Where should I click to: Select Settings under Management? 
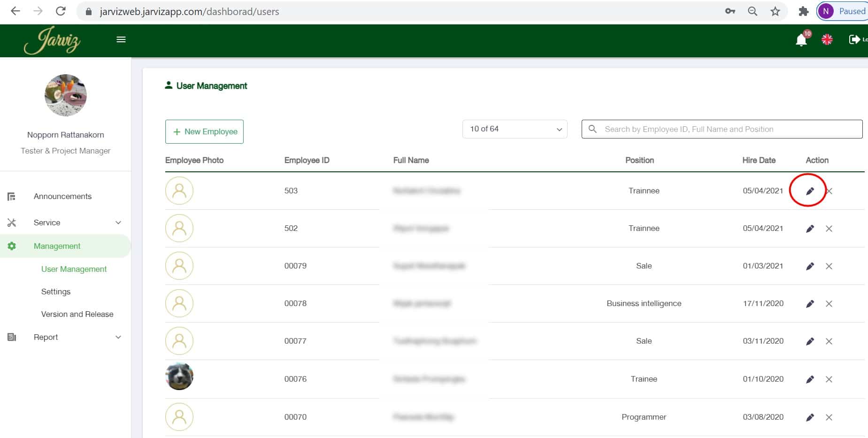[x=56, y=292]
